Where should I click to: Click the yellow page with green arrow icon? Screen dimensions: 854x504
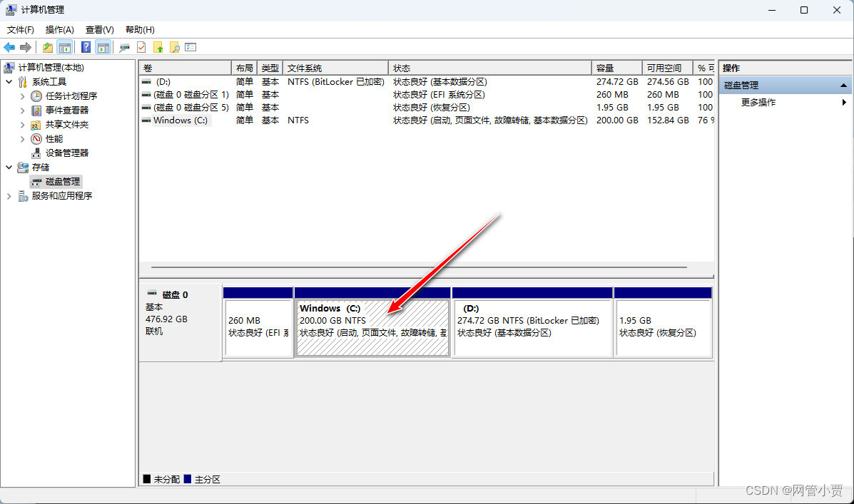158,47
